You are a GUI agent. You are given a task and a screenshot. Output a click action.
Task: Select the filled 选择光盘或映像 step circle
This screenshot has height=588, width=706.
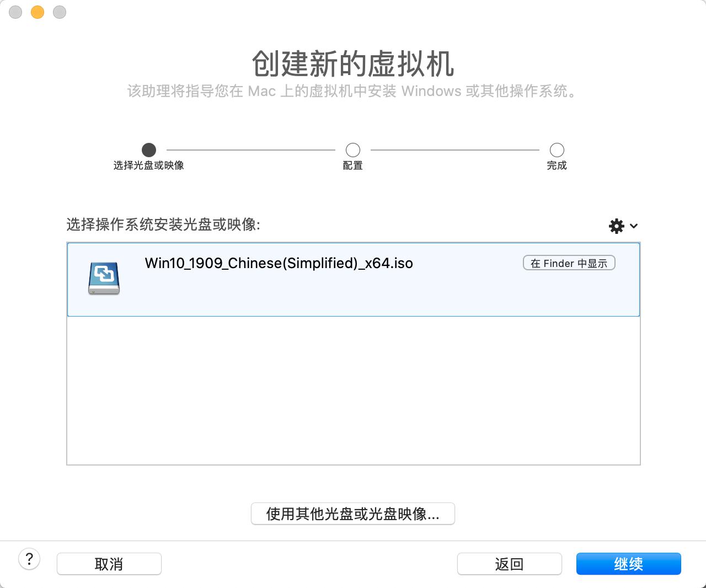click(x=148, y=149)
